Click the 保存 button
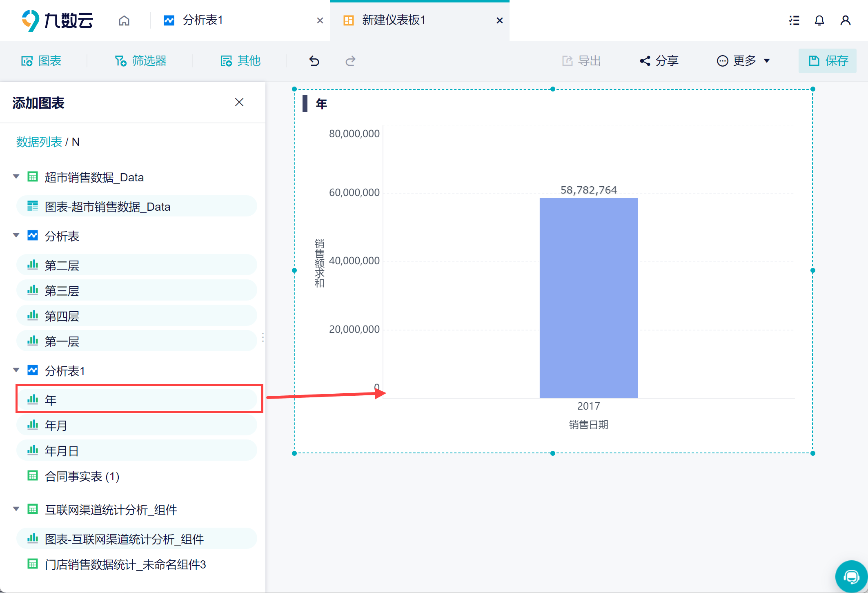The height and width of the screenshot is (593, 868). [828, 61]
